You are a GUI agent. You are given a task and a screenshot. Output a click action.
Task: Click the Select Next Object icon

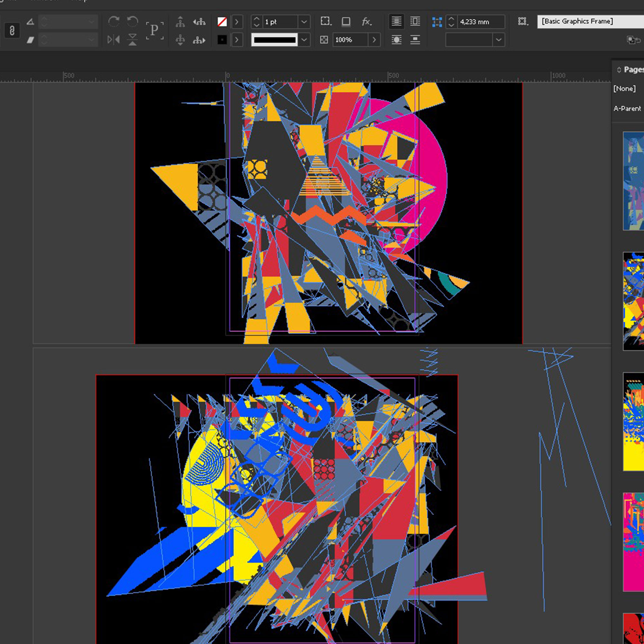click(199, 40)
